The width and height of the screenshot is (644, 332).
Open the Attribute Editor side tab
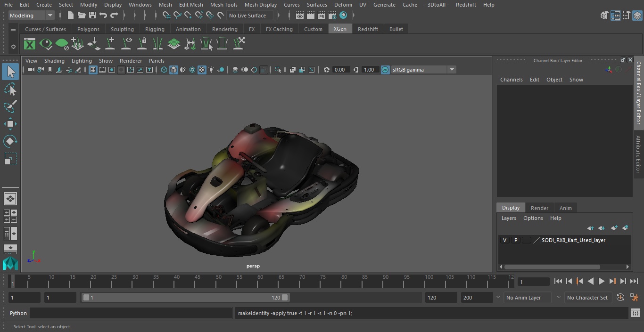coord(638,155)
